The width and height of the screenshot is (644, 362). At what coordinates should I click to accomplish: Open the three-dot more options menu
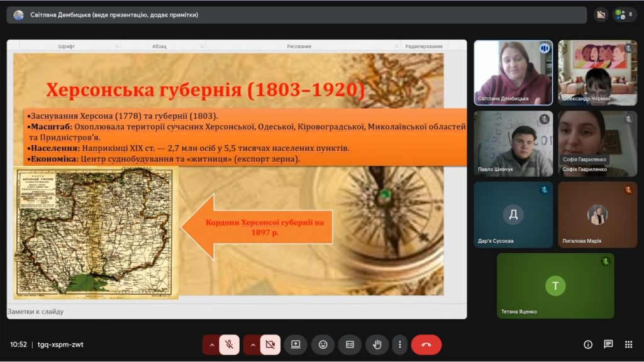pos(399,344)
